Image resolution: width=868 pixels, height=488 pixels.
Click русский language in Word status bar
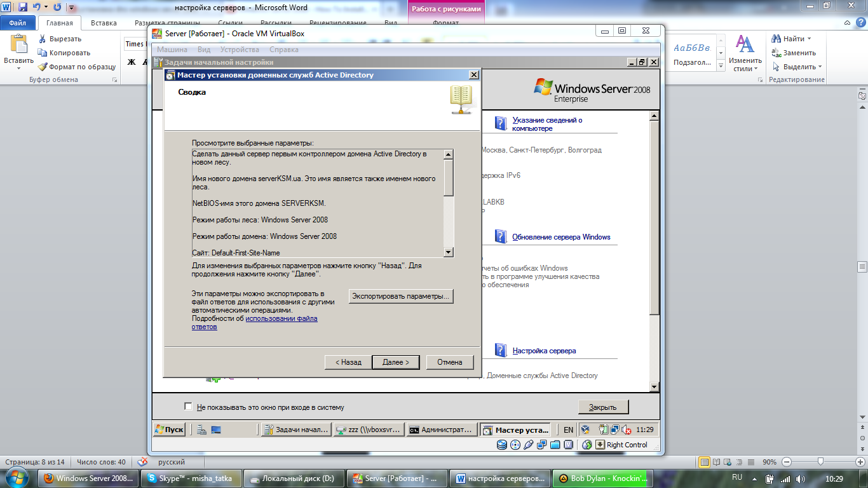pos(172,462)
